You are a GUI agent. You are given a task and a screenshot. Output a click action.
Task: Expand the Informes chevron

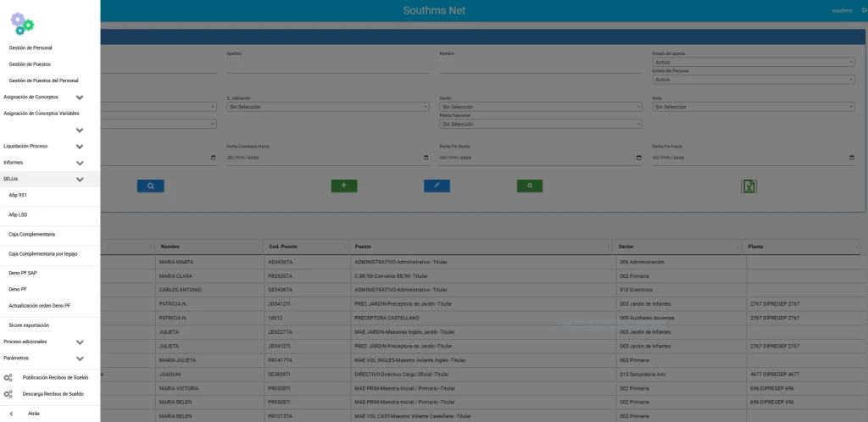(80, 164)
